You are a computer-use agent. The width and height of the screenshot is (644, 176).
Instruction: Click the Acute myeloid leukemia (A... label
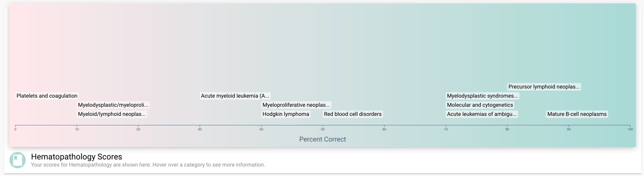click(235, 96)
